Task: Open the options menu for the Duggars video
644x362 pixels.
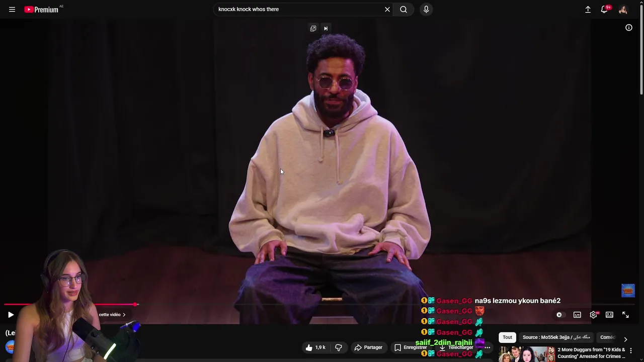Action: click(630, 350)
